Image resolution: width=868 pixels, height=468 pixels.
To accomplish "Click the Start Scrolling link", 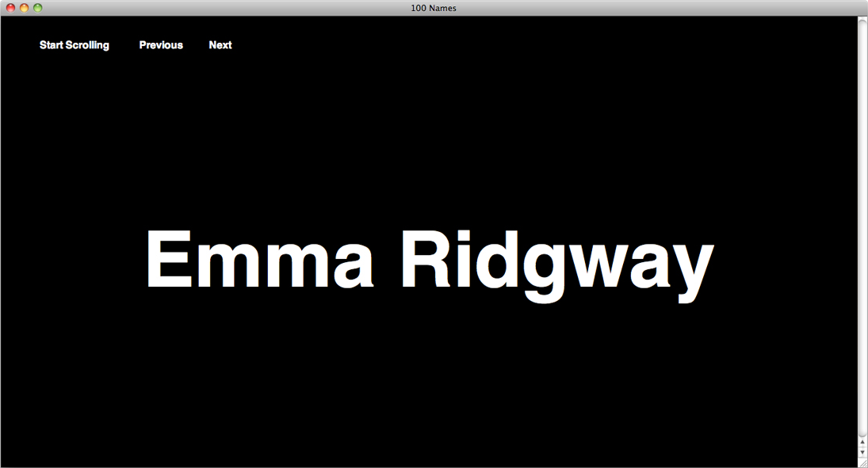I will tap(75, 45).
